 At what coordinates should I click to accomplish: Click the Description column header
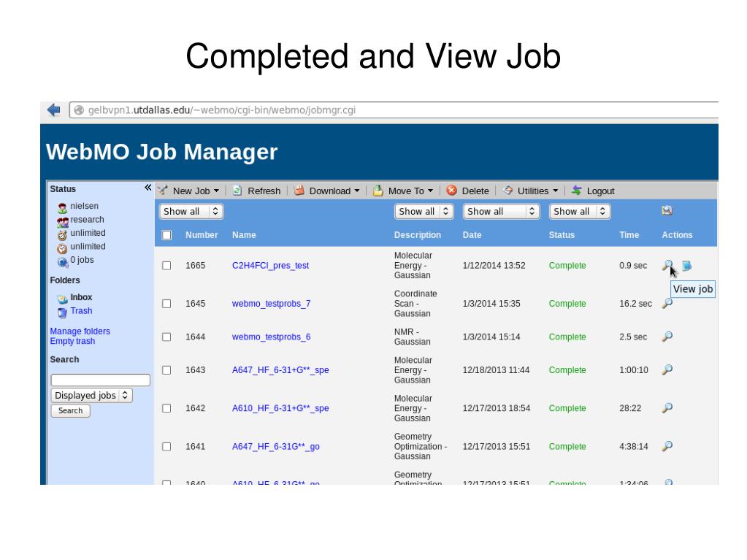tap(418, 235)
